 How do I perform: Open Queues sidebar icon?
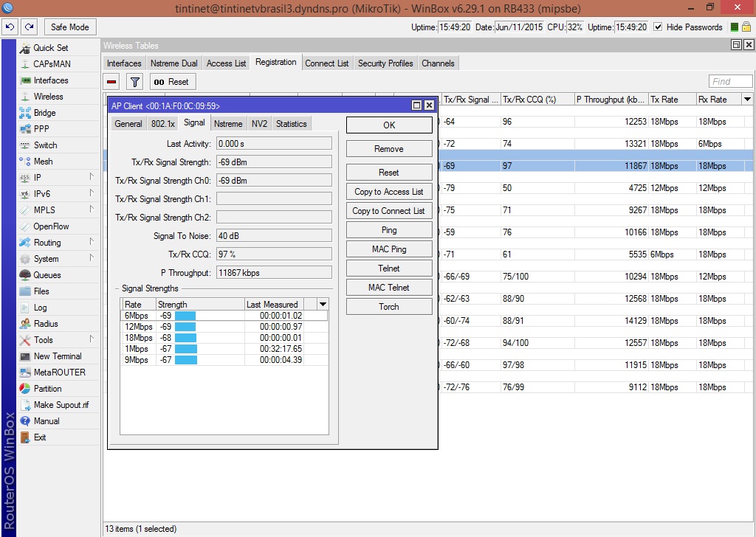point(25,275)
